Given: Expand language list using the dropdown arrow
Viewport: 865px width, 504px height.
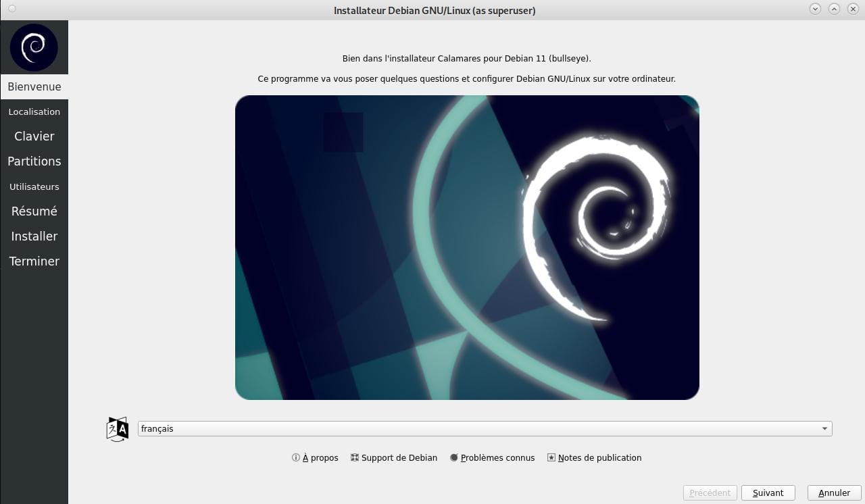Looking at the screenshot, I should [824, 429].
